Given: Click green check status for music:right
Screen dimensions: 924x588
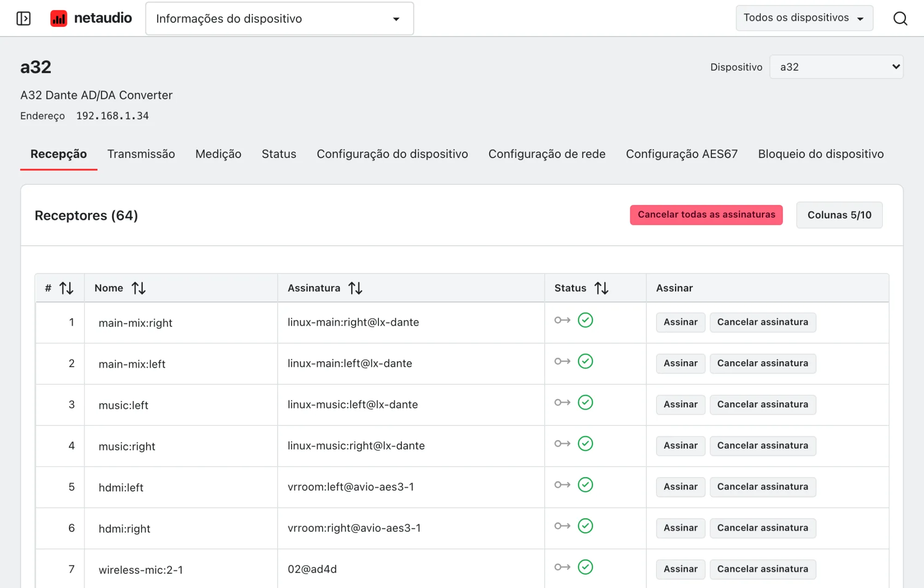Looking at the screenshot, I should tap(585, 443).
